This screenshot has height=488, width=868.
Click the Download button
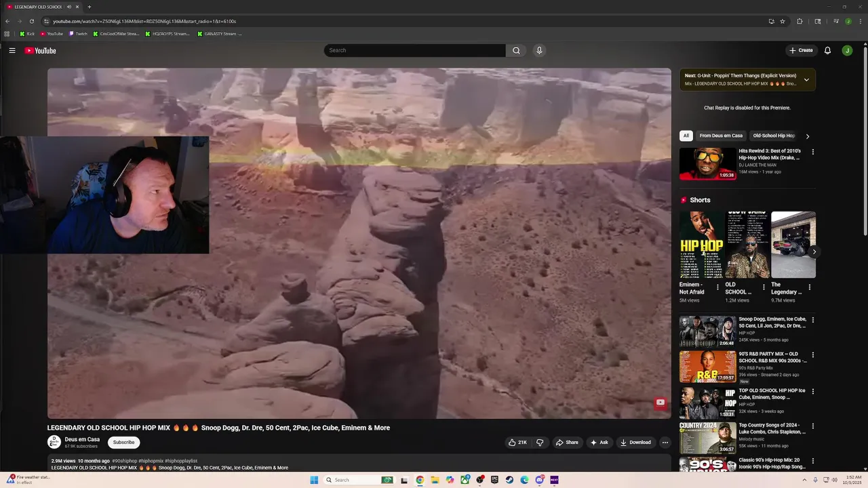[635, 443]
